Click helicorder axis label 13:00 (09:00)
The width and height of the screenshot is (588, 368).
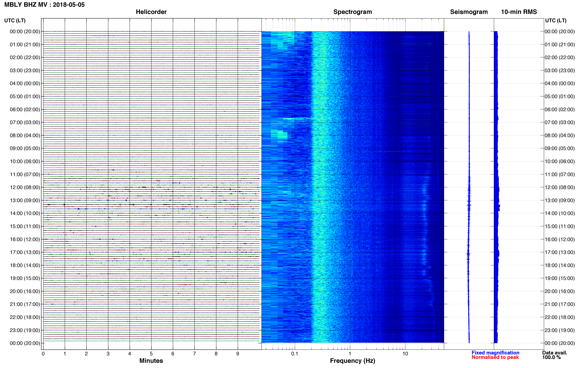point(25,200)
